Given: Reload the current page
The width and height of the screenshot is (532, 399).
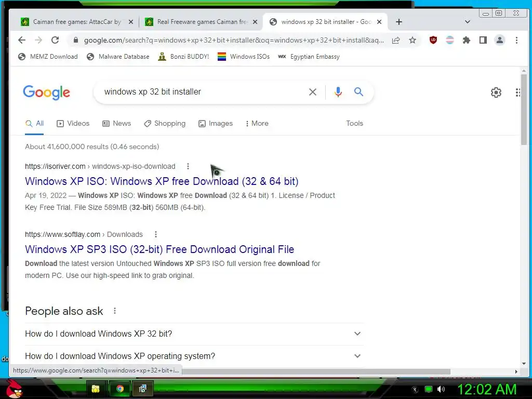Looking at the screenshot, I should pos(55,40).
